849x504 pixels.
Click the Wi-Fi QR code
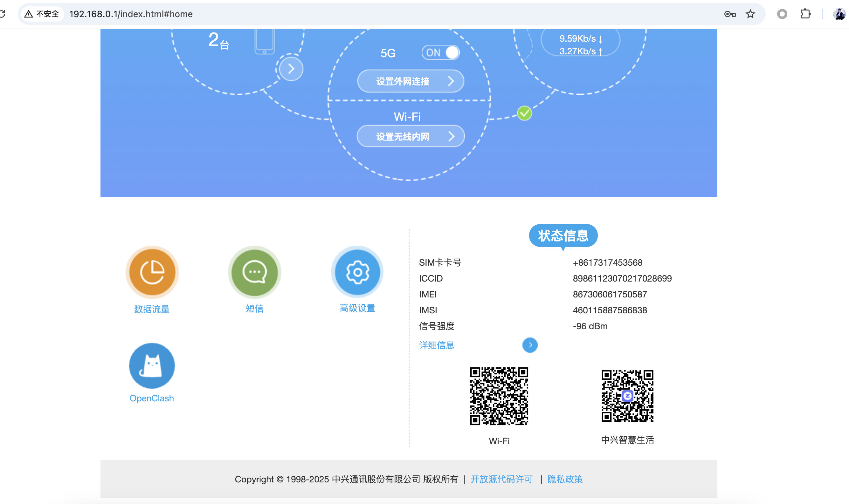point(499,396)
